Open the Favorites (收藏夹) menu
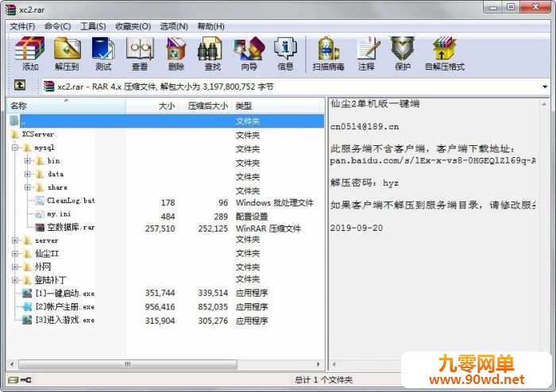The height and width of the screenshot is (392, 556). click(x=133, y=26)
